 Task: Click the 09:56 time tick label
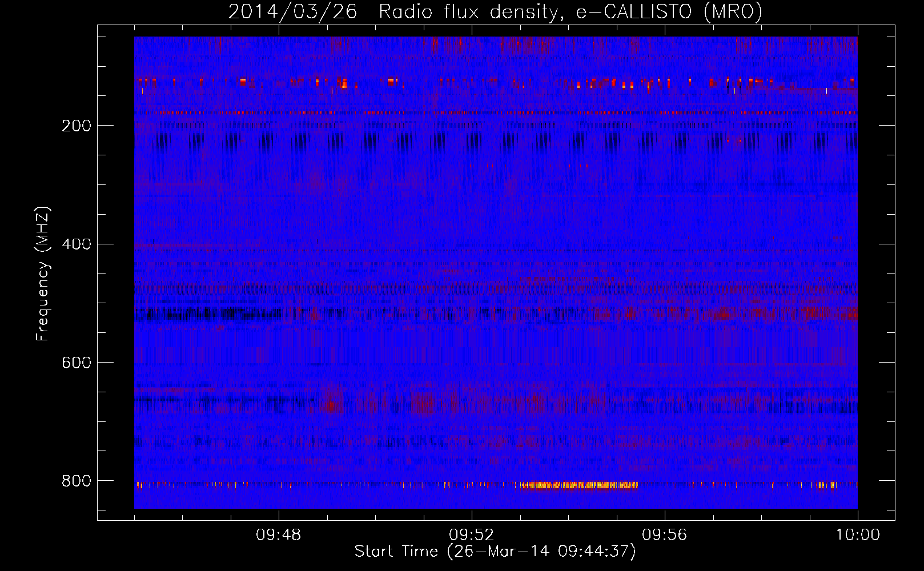tap(665, 535)
